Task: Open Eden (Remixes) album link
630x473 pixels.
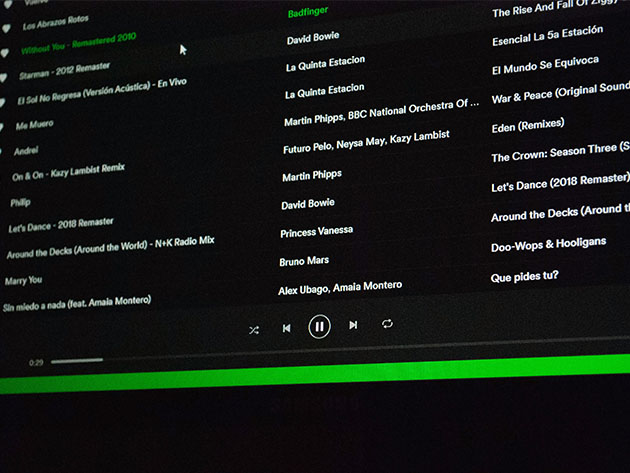Action: pyautogui.click(x=527, y=126)
